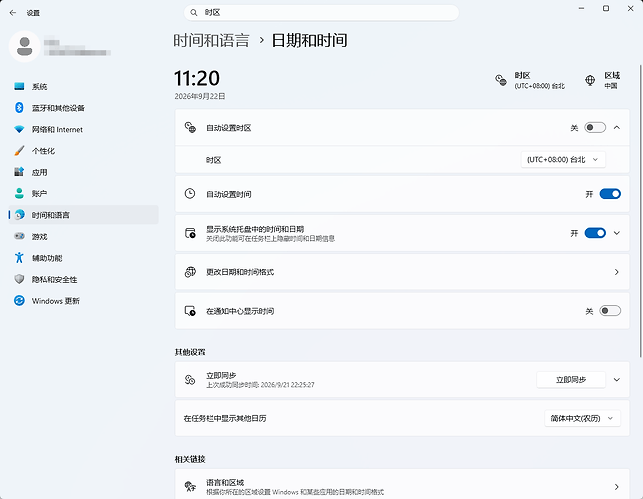
Task: Click the 语言和区域 language icon
Action: (x=190, y=486)
